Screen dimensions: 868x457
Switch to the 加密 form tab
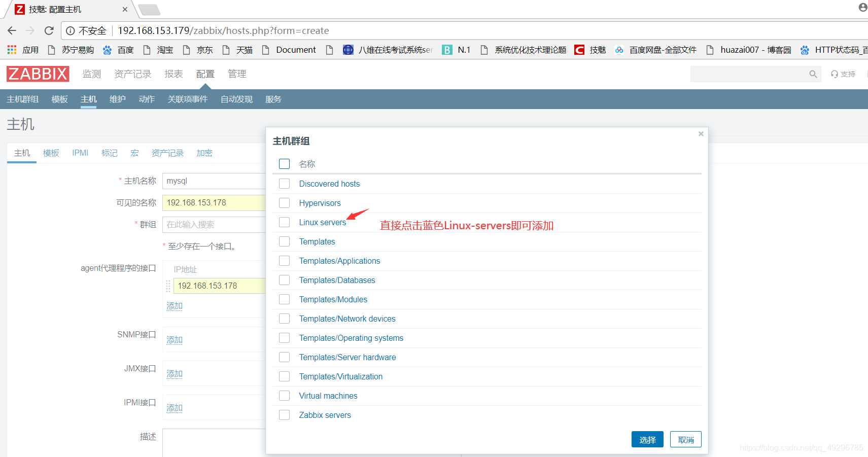[204, 153]
